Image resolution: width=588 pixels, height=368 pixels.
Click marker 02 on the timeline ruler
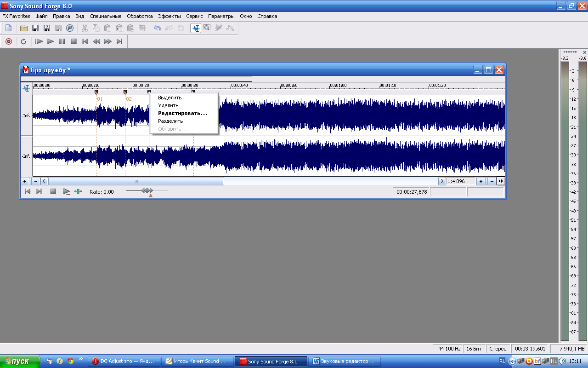pyautogui.click(x=125, y=92)
